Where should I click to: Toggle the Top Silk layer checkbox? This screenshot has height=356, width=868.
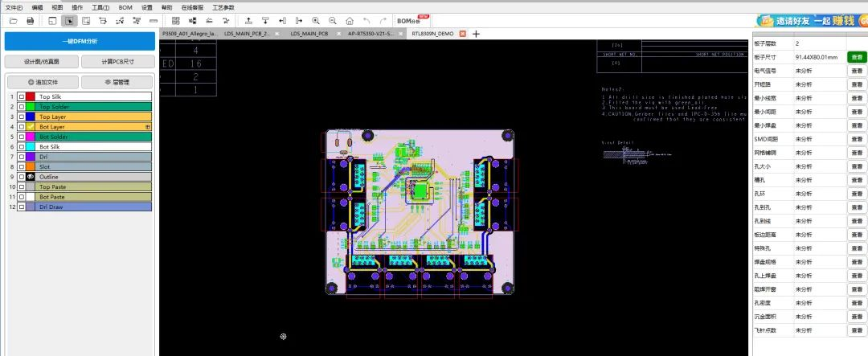[21, 97]
